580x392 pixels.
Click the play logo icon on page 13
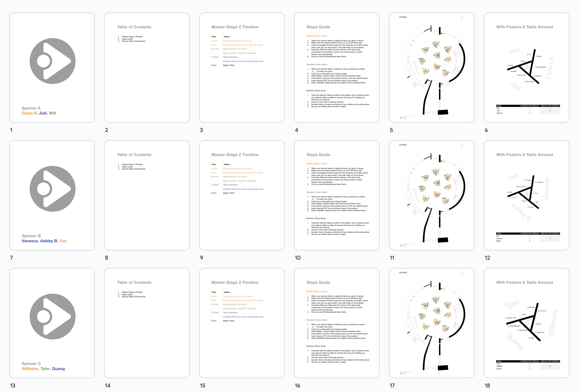coord(52,316)
